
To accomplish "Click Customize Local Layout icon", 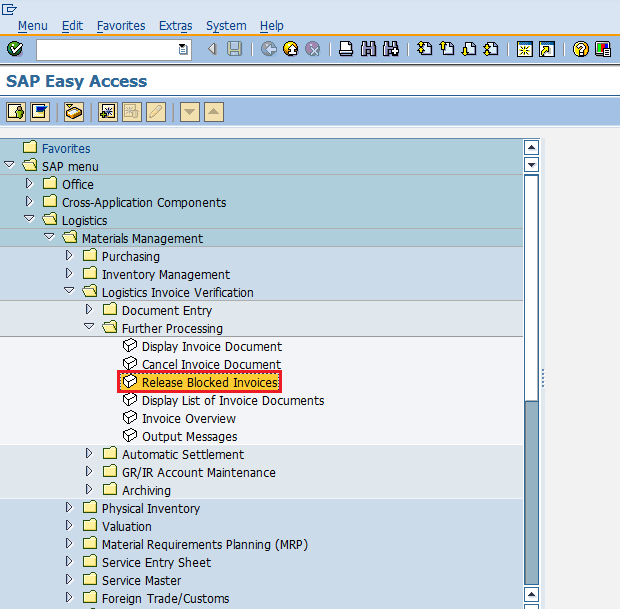I will (603, 49).
